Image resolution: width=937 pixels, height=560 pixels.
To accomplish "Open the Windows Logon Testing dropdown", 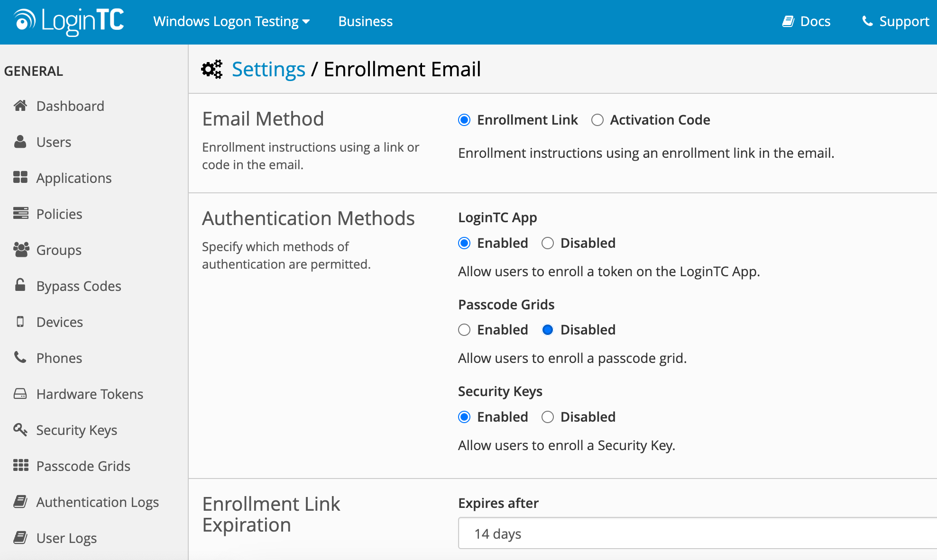I will point(231,21).
